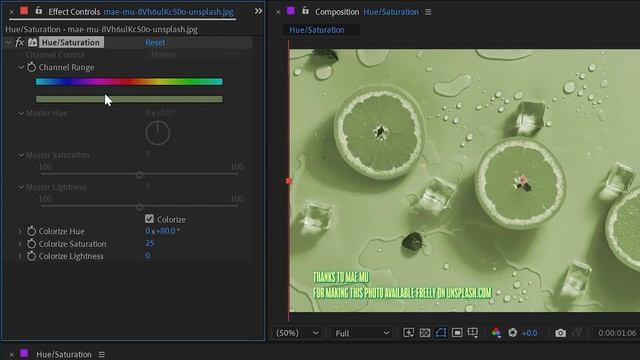Collapse the Master Lightness property

(21, 187)
